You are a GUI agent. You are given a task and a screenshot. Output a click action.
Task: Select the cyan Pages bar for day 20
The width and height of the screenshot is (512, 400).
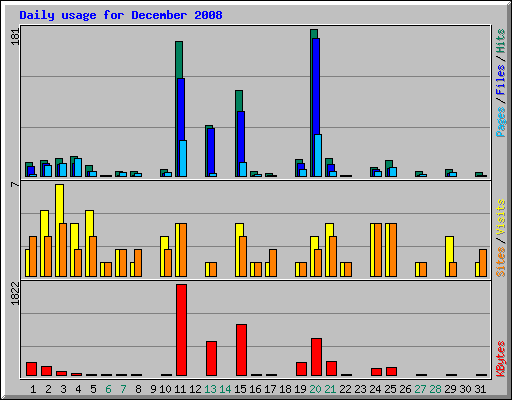tap(318, 156)
